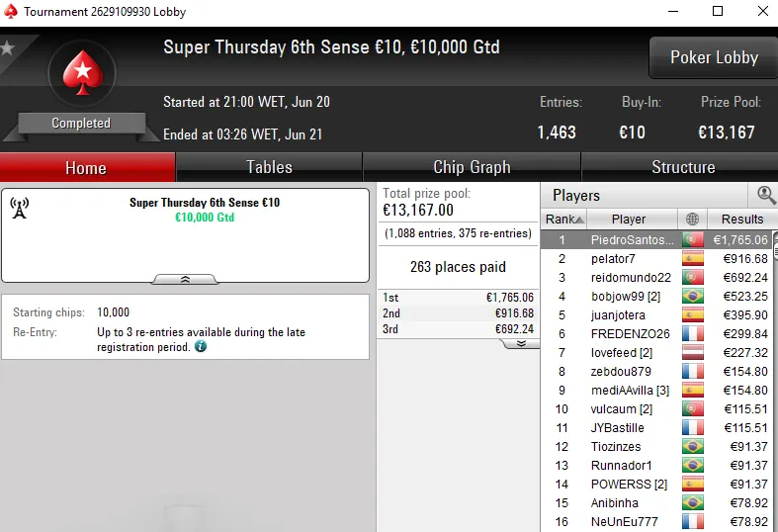Click the Poker Lobby button

713,57
